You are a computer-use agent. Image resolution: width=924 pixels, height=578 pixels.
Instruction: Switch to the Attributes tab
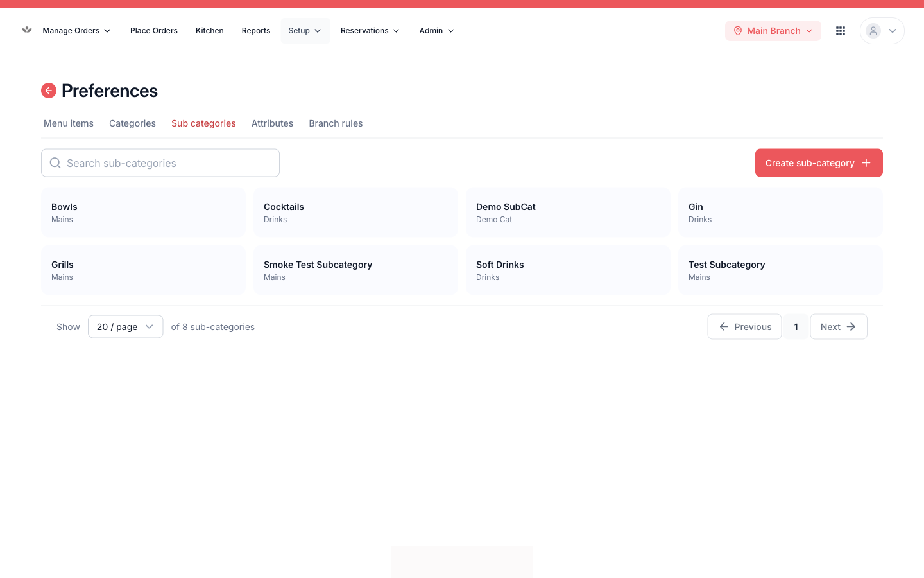click(x=272, y=123)
